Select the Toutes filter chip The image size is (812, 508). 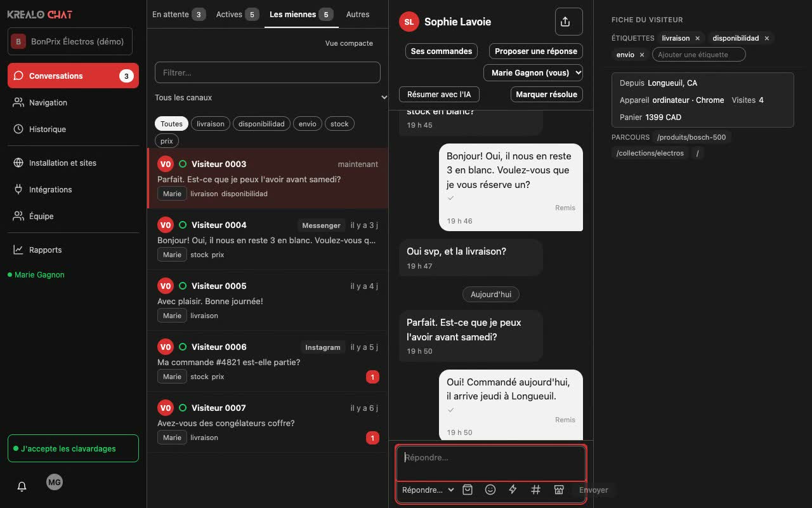click(x=171, y=124)
